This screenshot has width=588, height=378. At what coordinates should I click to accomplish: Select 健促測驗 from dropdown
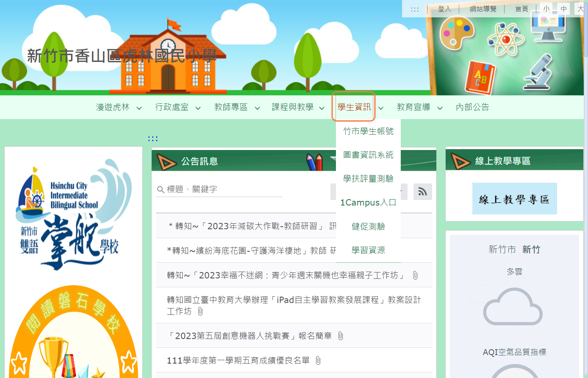(x=368, y=227)
